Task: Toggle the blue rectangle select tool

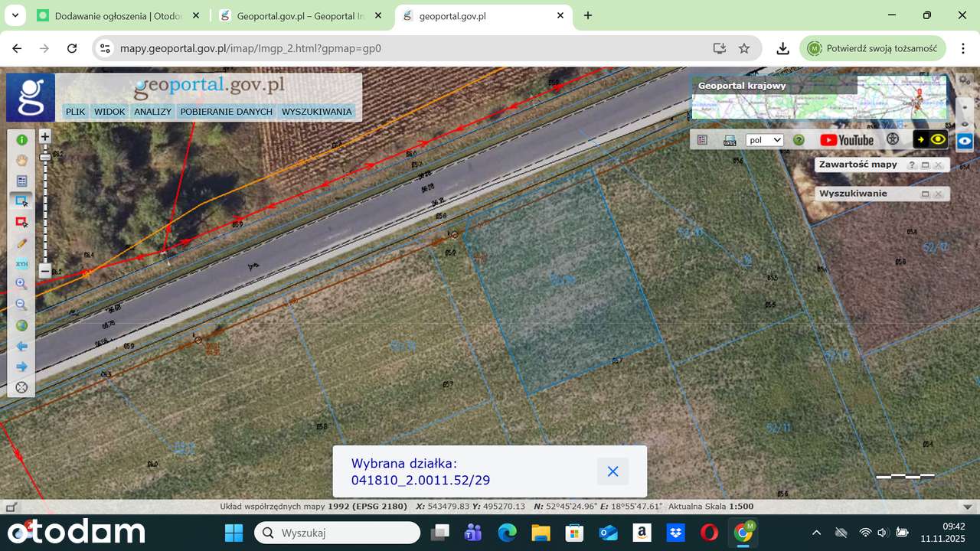Action: tap(21, 201)
